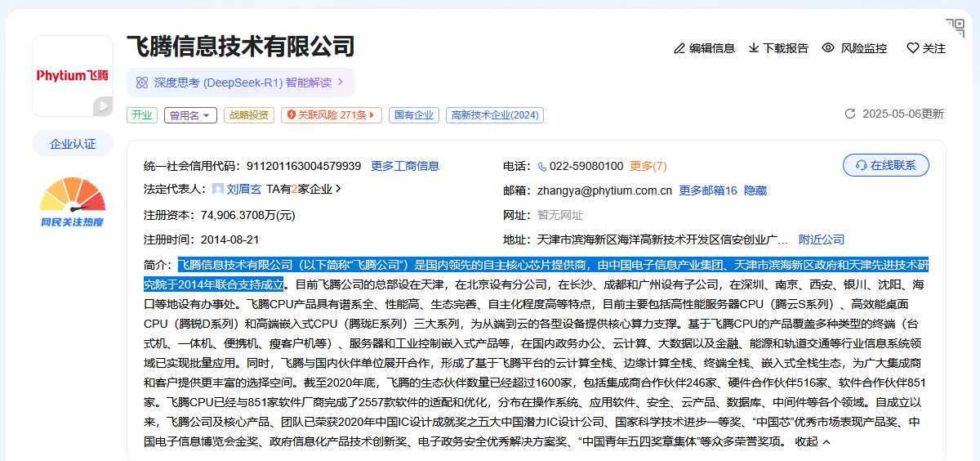Expand the 曾用名 dropdown
This screenshot has width=980, height=461.
point(191,115)
